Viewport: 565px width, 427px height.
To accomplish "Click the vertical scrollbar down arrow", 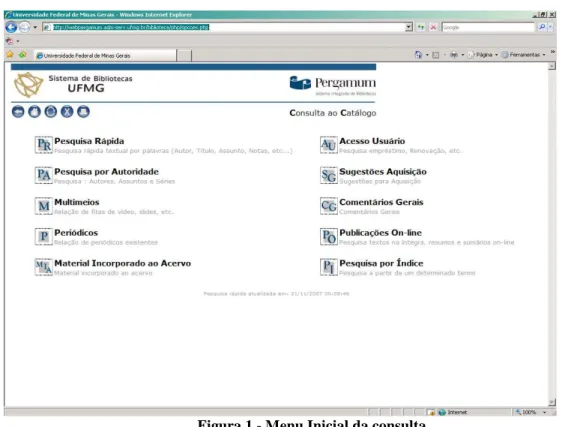I will pos(552,402).
